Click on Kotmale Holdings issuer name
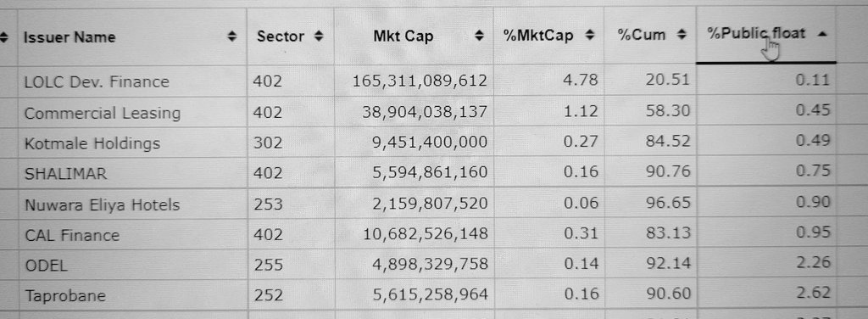The image size is (868, 319). [x=92, y=143]
